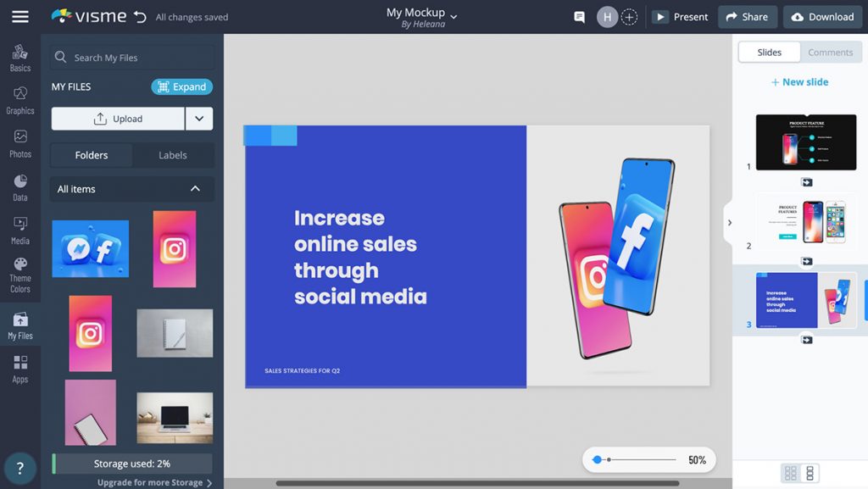Switch to the Comments tab
Screen dimensions: 868x489
point(830,52)
